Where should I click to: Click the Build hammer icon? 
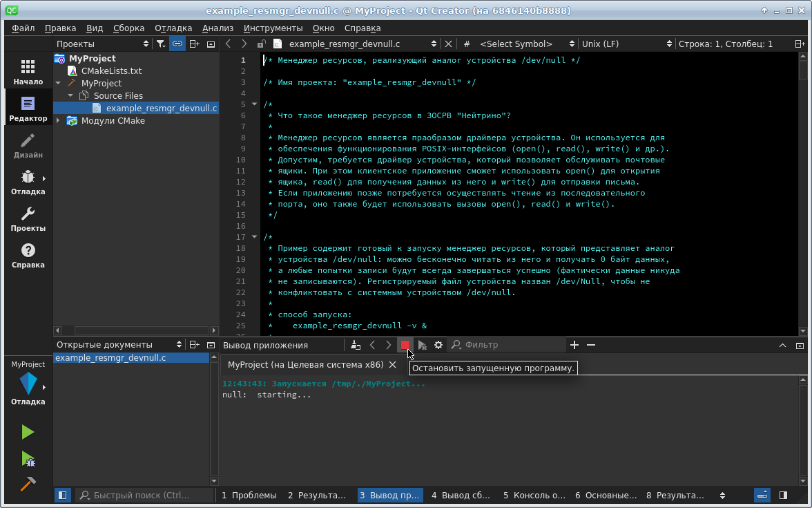(x=28, y=484)
